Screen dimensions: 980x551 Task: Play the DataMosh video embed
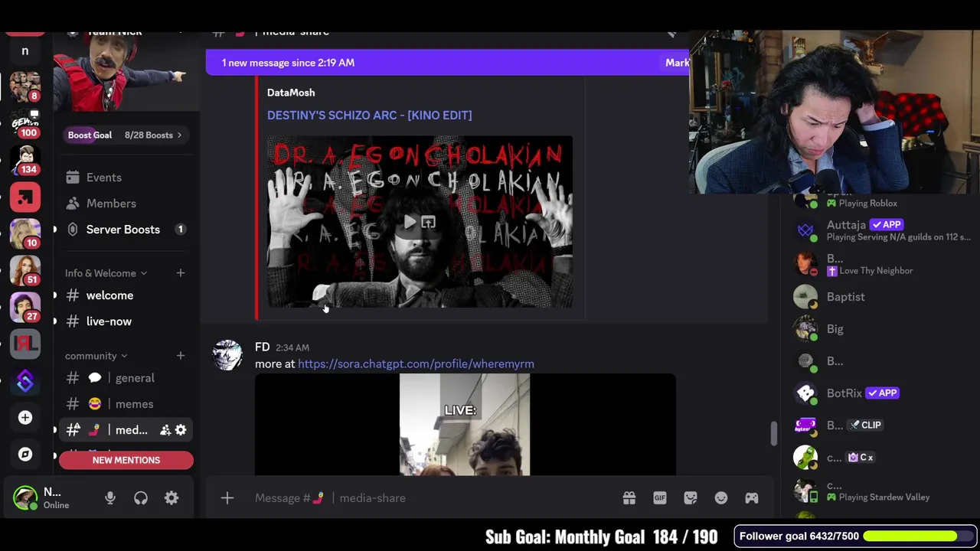pos(410,223)
